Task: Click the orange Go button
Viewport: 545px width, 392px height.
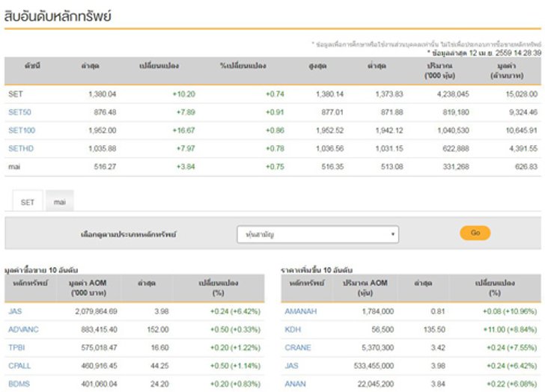Action: 475,233
